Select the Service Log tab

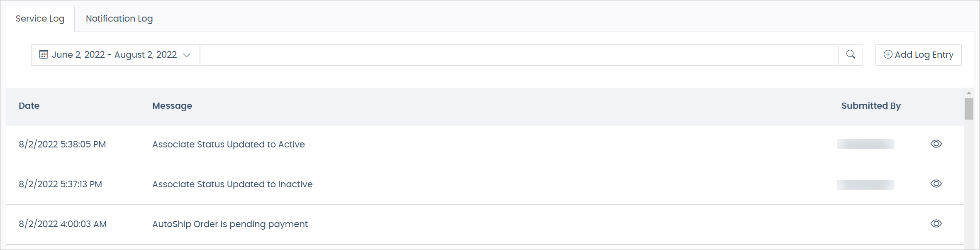coord(40,19)
